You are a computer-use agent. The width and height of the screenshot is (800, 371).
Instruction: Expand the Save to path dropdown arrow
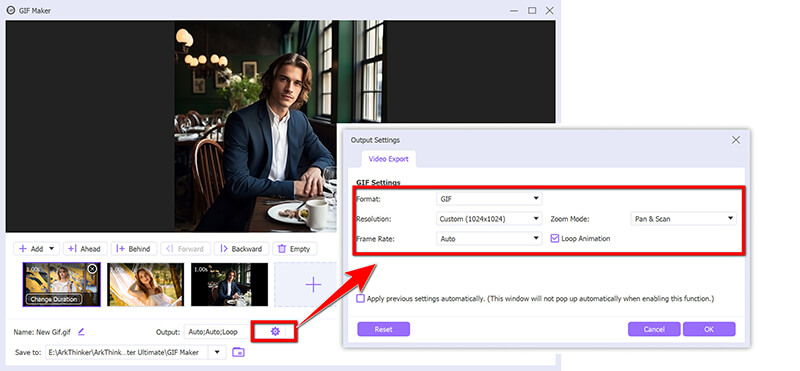pyautogui.click(x=218, y=352)
